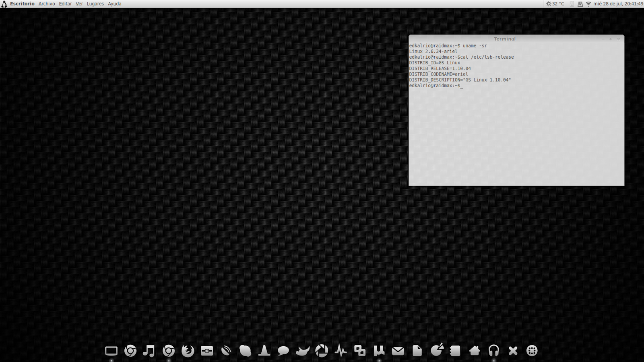Click the last terminal prompt with cursor
This screenshot has width=644, height=362.
(436, 86)
